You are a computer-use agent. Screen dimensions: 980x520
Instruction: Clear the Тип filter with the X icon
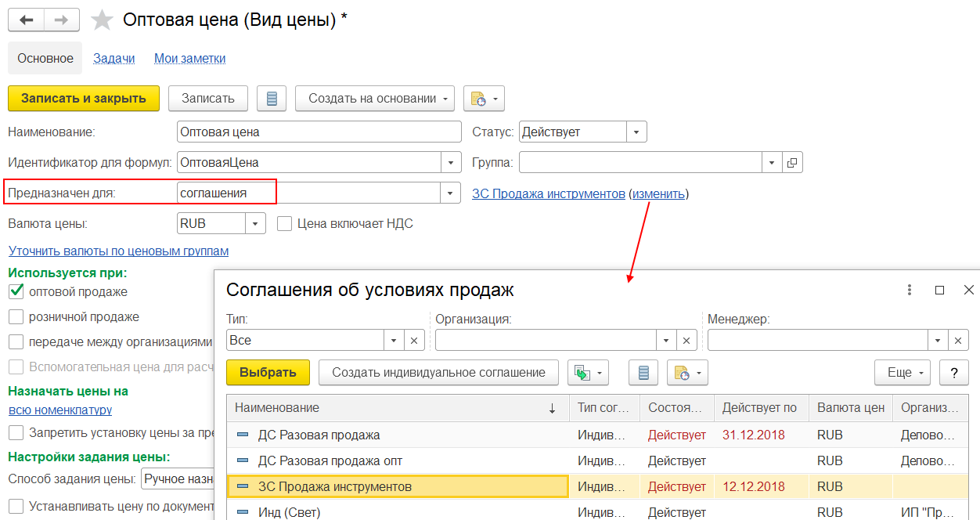click(x=413, y=341)
